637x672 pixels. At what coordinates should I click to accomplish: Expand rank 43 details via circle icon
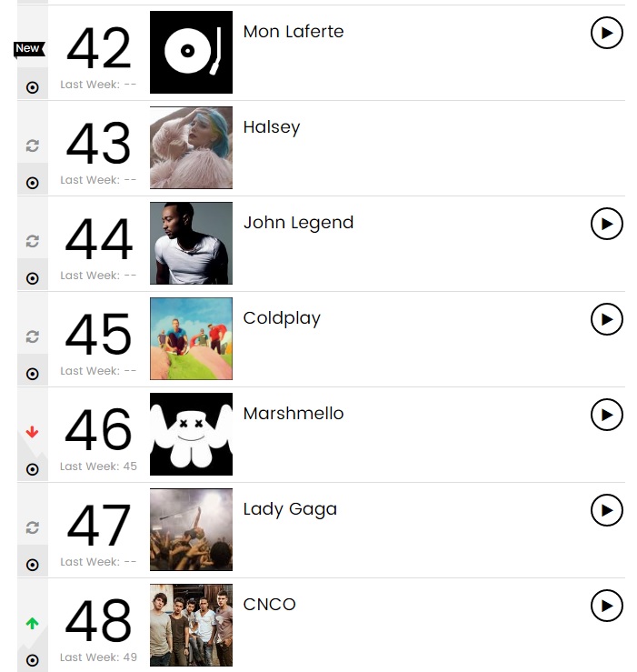point(33,183)
